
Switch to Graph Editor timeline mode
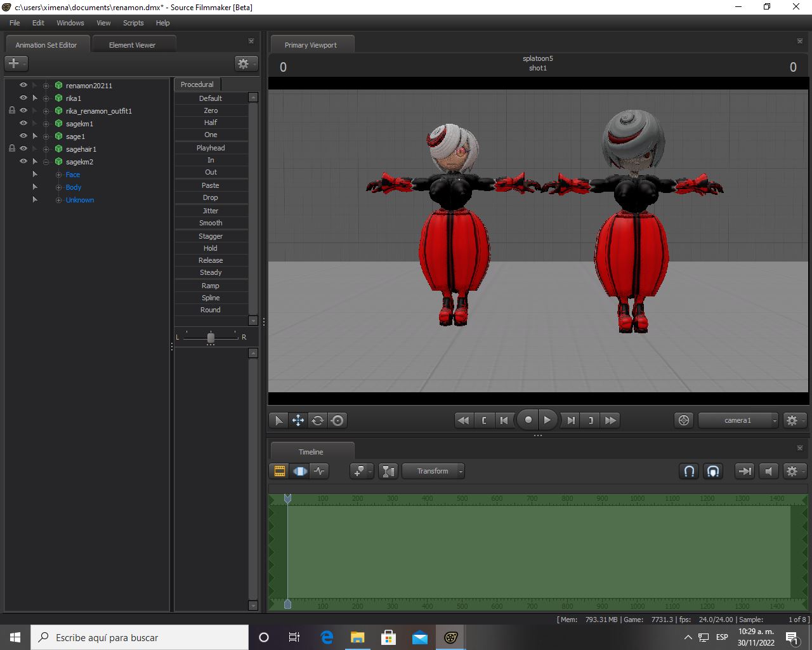pyautogui.click(x=319, y=471)
